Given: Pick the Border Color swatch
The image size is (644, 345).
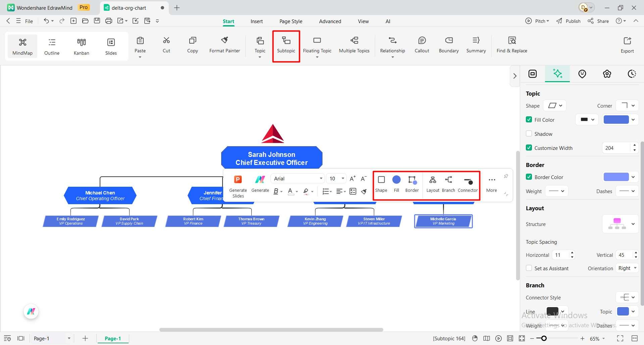Looking at the screenshot, I should [616, 177].
